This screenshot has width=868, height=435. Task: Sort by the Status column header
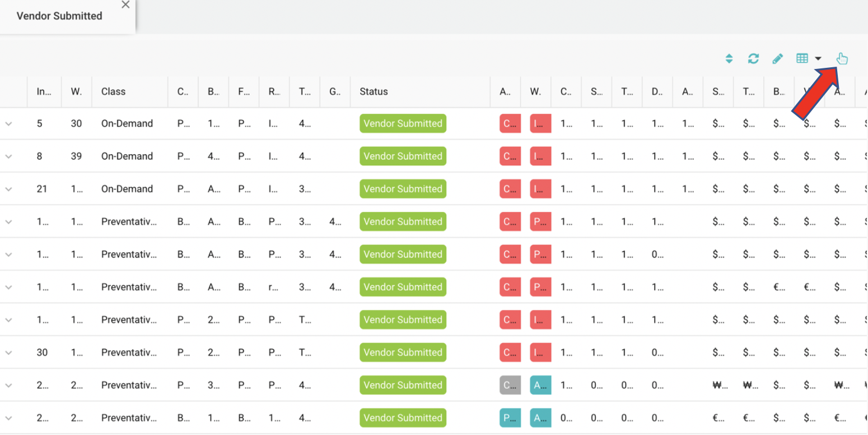[374, 91]
